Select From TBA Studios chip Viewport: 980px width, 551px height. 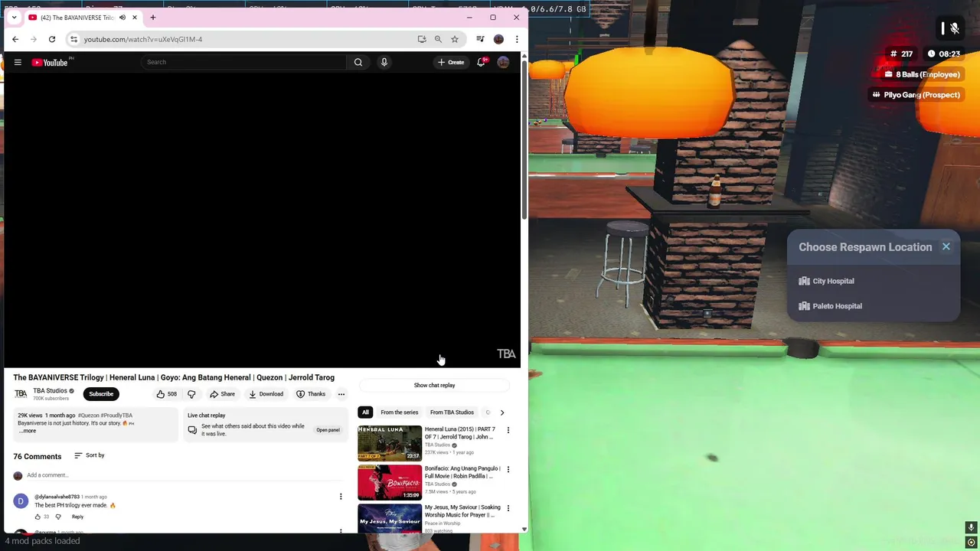click(452, 412)
